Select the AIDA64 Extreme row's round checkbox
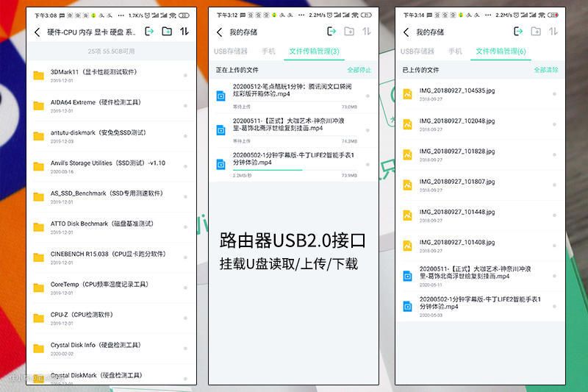 coord(185,106)
